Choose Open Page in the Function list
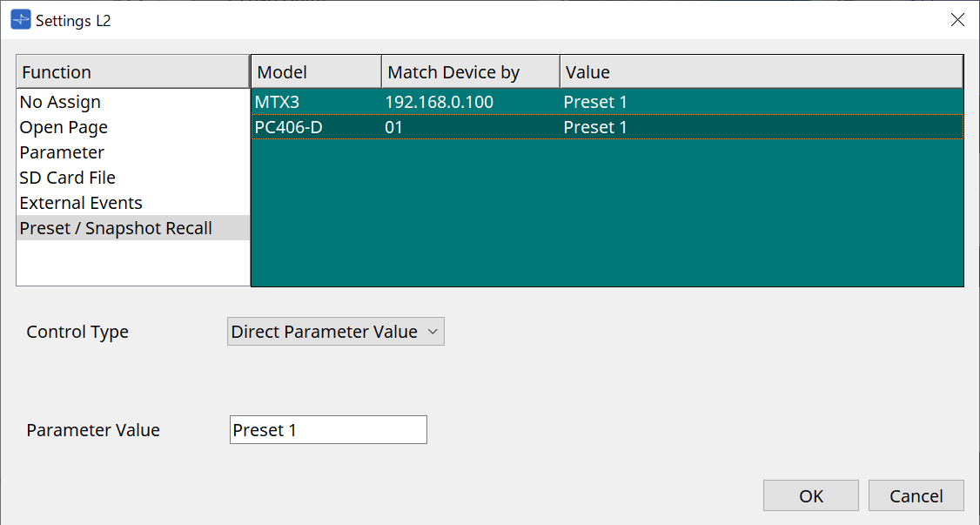 click(x=64, y=127)
